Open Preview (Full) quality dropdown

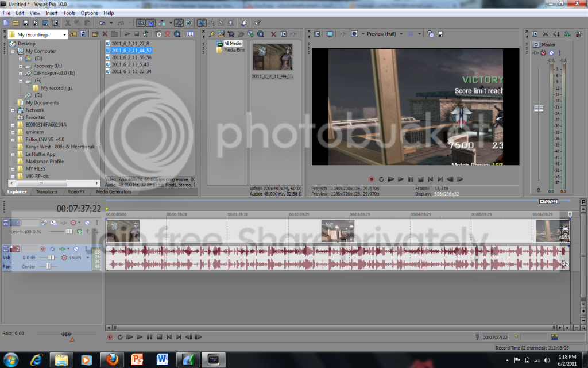(401, 34)
